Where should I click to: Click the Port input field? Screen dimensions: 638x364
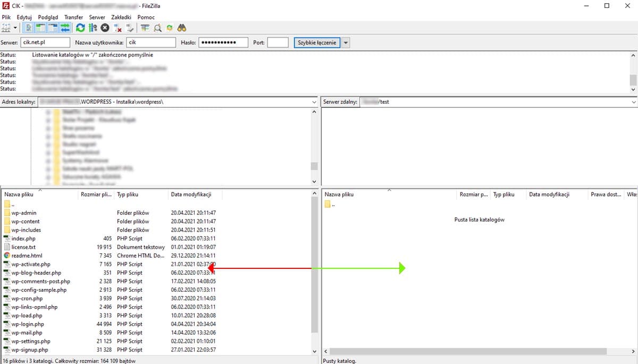click(278, 43)
